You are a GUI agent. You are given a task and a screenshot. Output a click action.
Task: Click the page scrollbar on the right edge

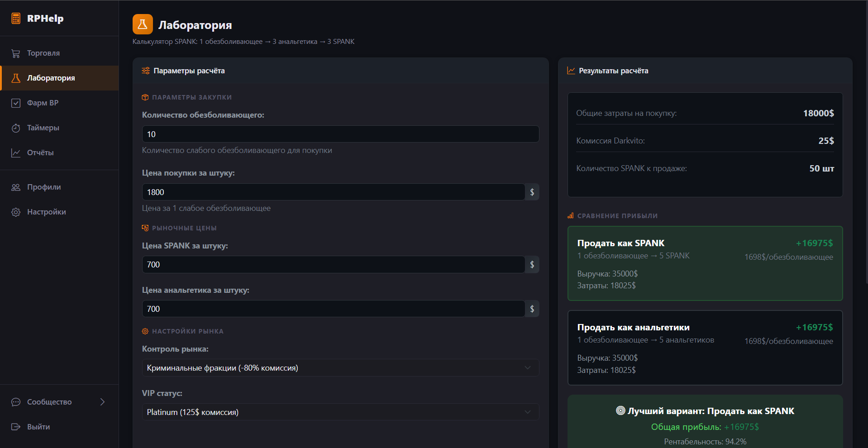click(x=866, y=142)
